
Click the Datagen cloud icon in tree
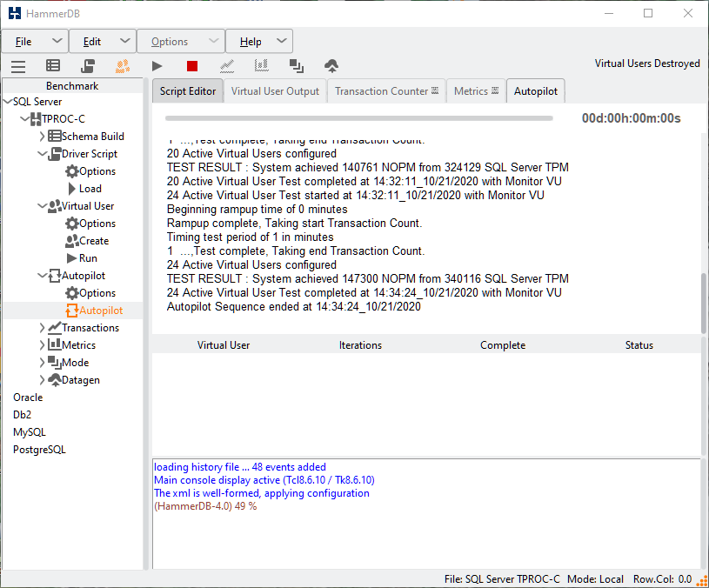pyautogui.click(x=54, y=380)
